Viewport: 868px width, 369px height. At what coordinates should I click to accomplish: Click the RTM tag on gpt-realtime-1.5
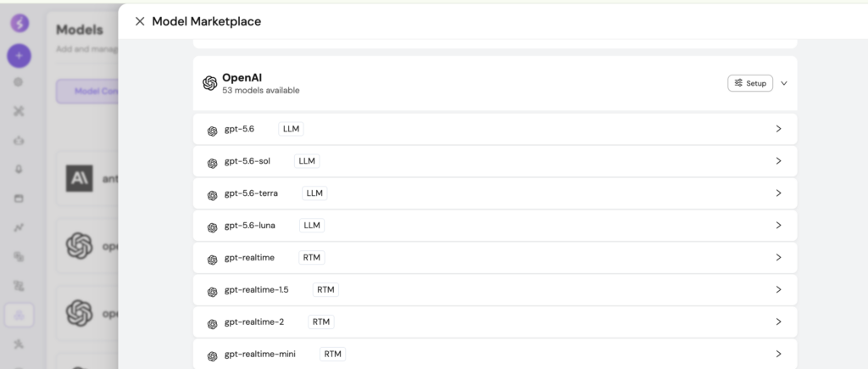[x=325, y=290]
